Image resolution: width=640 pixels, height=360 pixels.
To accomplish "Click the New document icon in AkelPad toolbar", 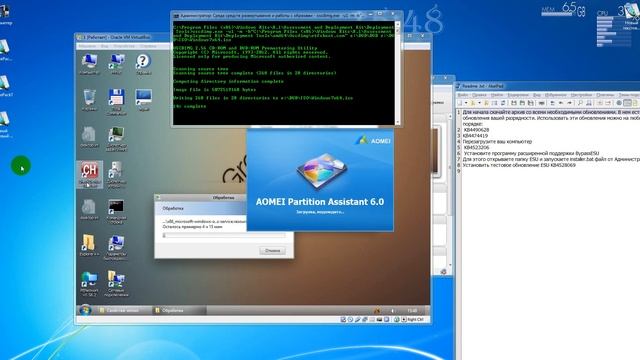I will 460,103.
